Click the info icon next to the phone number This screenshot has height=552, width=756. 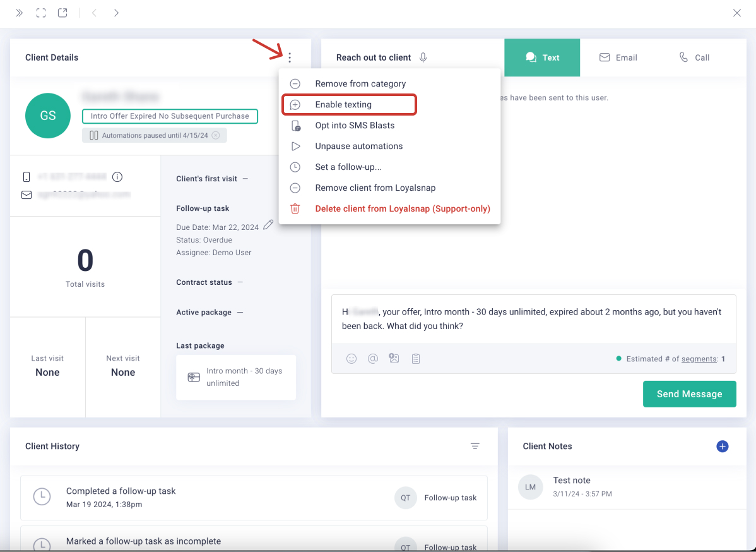coord(117,177)
